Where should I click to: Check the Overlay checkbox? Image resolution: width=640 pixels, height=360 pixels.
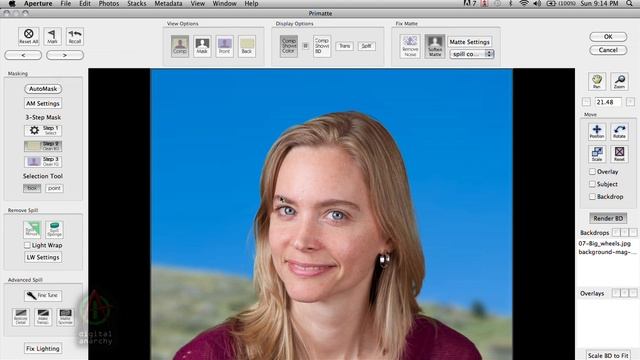point(592,172)
